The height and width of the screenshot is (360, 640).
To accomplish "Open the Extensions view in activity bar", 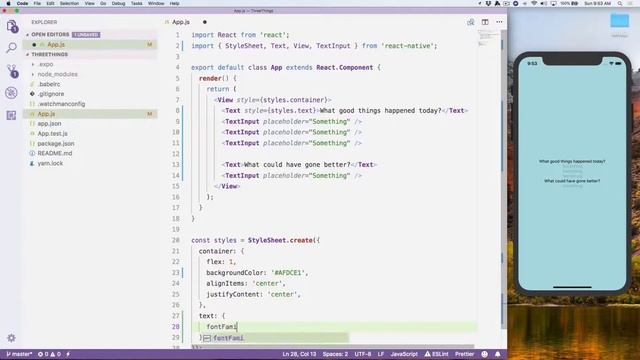I will (x=11, y=116).
